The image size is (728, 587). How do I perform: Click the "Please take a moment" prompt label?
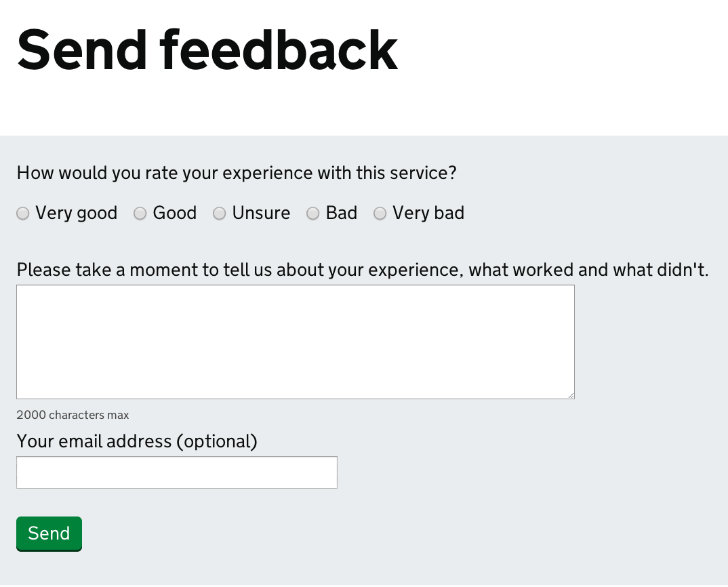pyautogui.click(x=363, y=270)
